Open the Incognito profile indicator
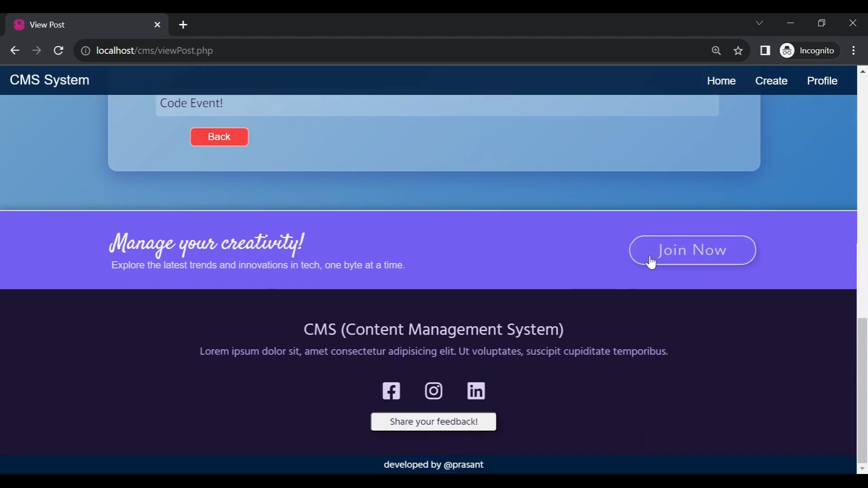The image size is (868, 488). pos(809,51)
